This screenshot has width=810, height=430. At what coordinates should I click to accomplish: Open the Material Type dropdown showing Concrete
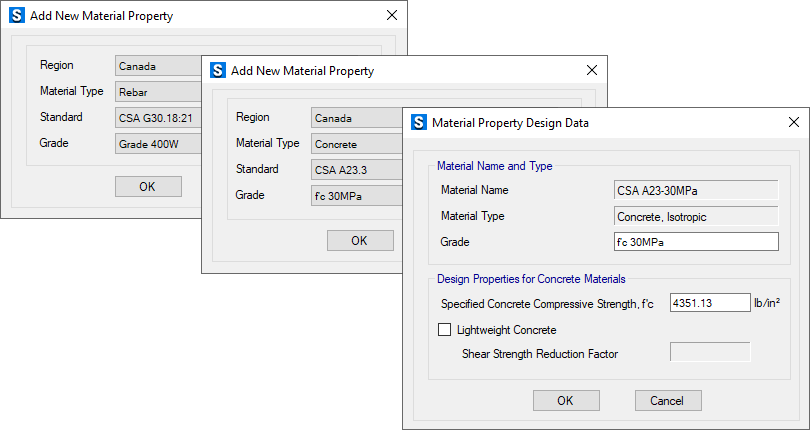(355, 144)
